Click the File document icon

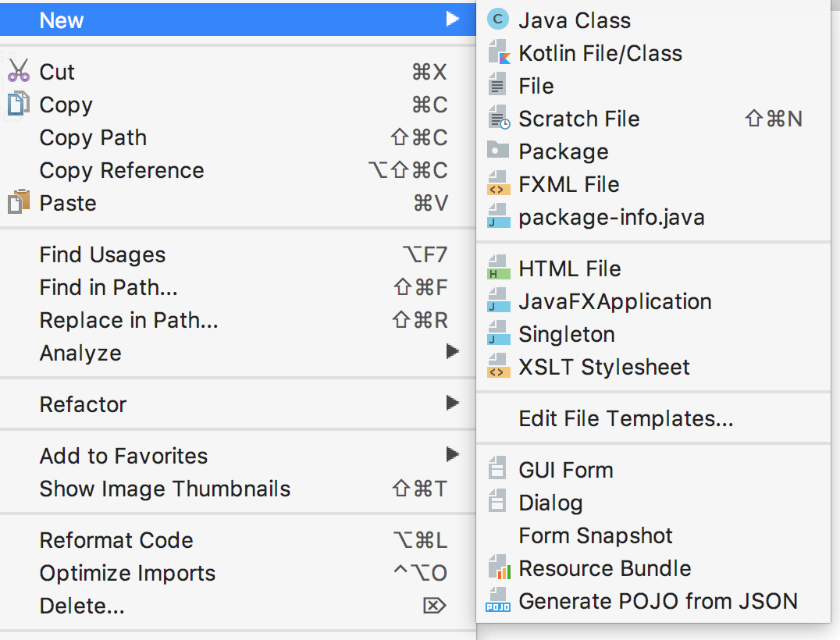(x=497, y=85)
